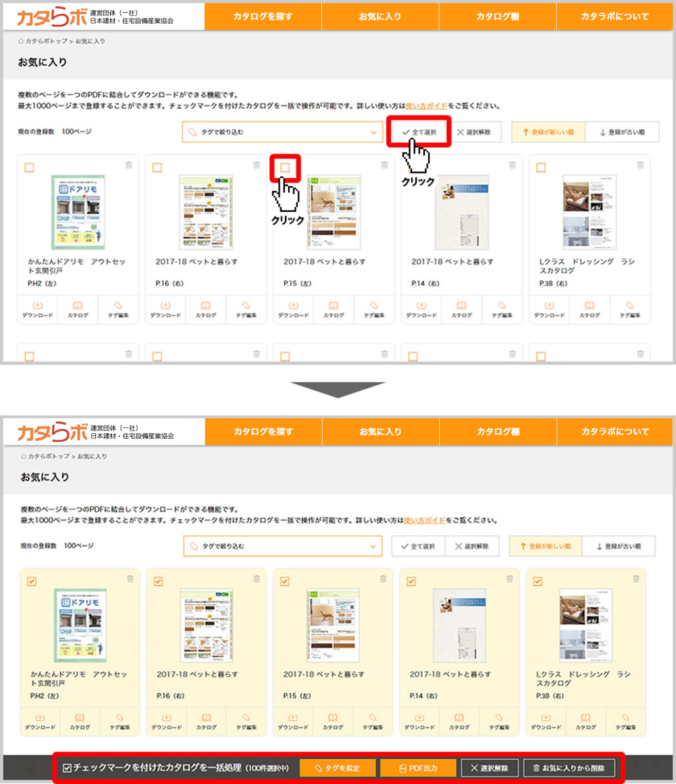Viewport: 676px width, 784px height.
Task: Click お気に入りから削除 trash button in bulk bar
Action: point(569,768)
